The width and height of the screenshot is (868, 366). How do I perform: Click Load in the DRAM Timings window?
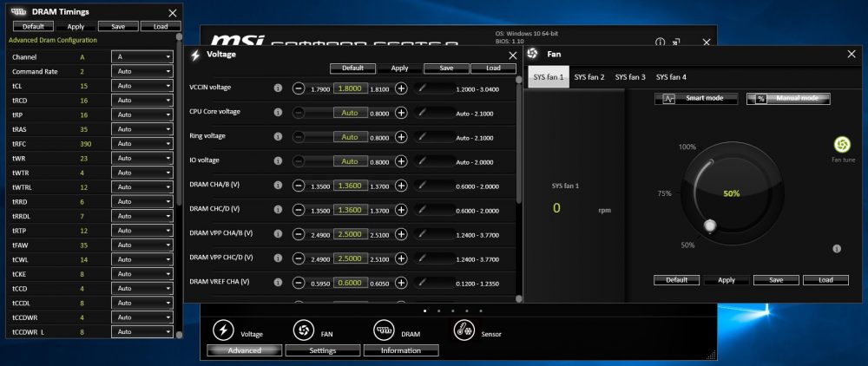(161, 26)
